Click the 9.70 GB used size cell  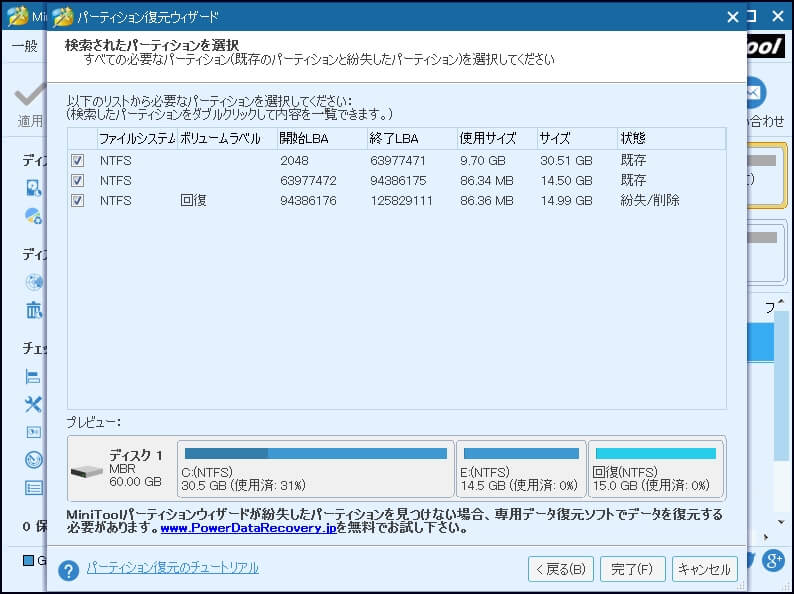[483, 161]
